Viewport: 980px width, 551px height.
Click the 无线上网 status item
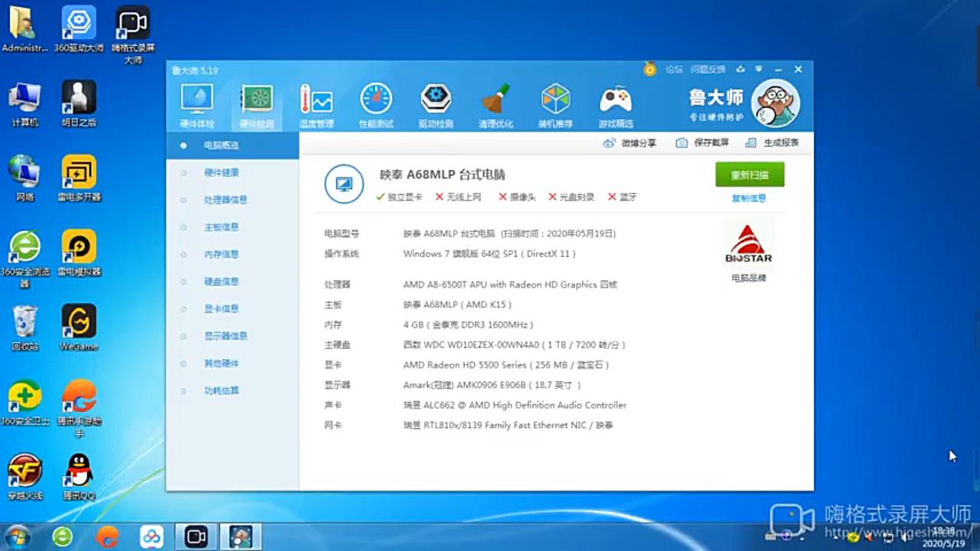click(x=459, y=197)
